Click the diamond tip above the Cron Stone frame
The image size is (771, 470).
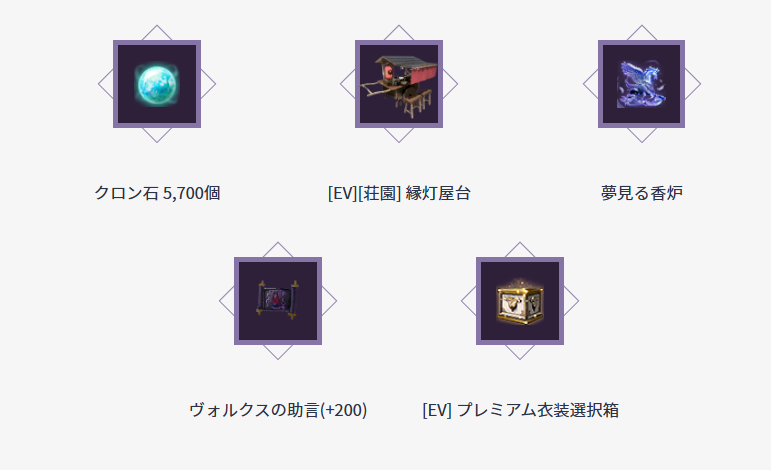click(157, 32)
